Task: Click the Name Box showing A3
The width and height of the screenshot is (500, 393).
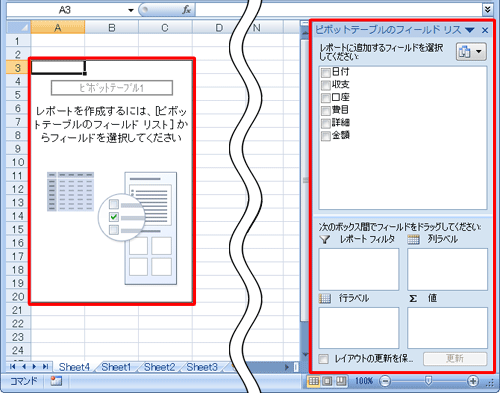Action: coord(65,10)
